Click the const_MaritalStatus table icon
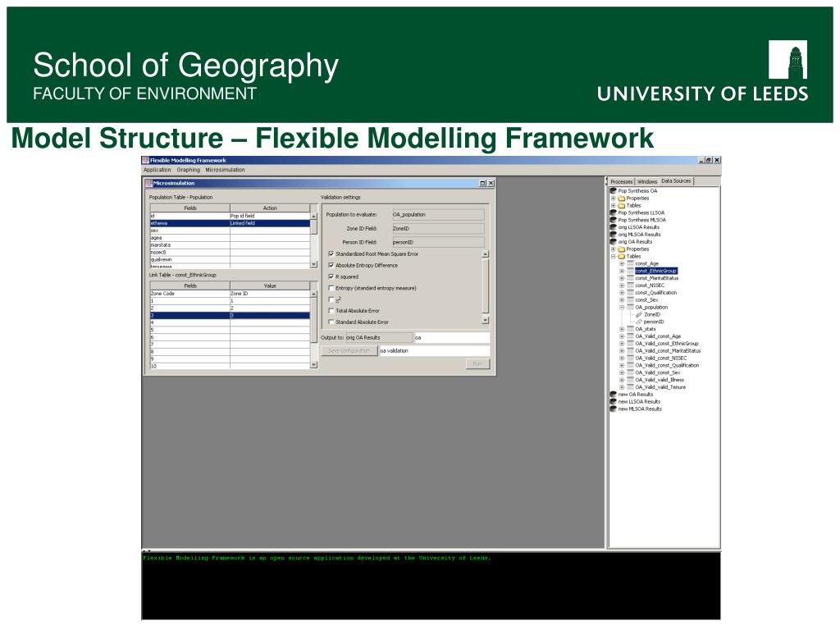 tap(630, 278)
